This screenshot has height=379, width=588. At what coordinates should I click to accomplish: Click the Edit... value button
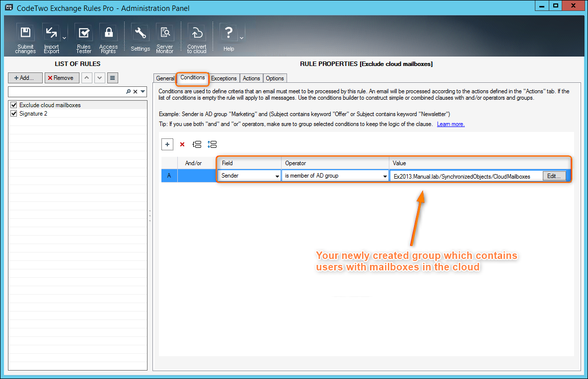pyautogui.click(x=554, y=176)
